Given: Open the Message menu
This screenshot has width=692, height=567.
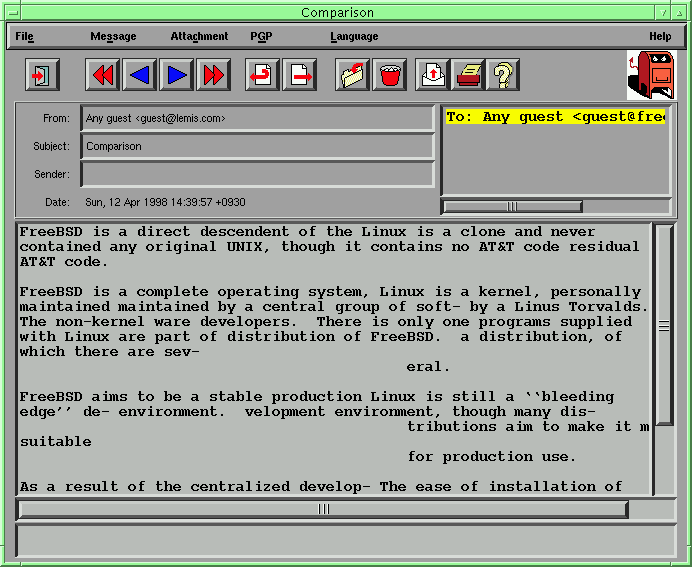Looking at the screenshot, I should (113, 36).
